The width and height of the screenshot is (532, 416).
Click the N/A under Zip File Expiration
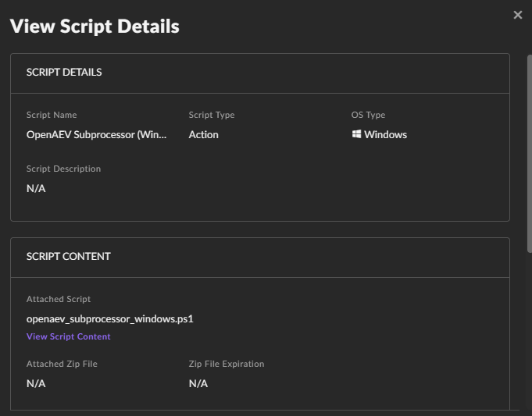point(198,383)
